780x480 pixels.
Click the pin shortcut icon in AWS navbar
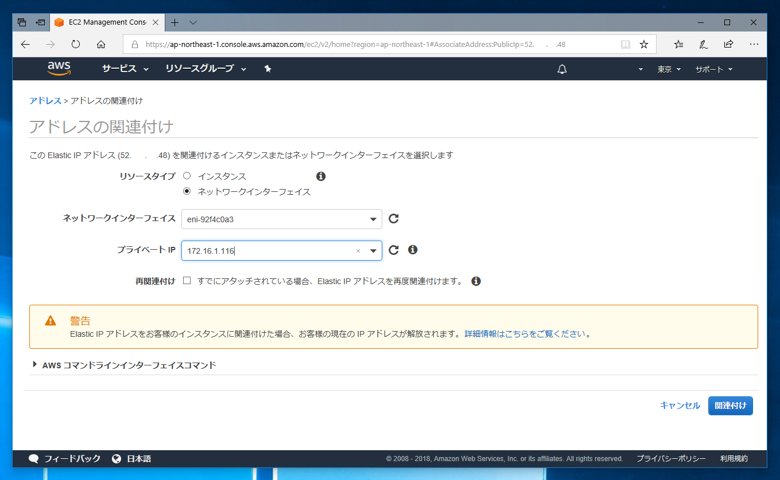(x=268, y=69)
